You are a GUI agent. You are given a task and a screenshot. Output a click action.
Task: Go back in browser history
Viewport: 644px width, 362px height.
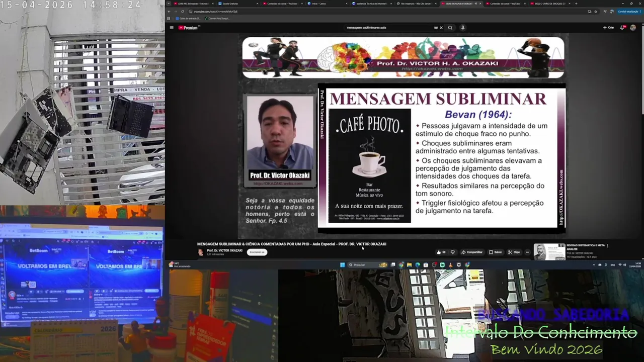169,11
